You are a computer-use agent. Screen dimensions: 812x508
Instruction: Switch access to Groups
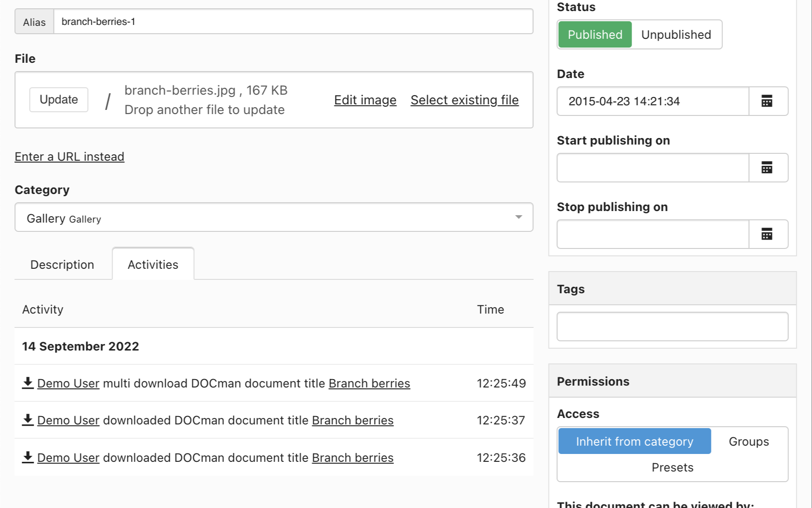[748, 441]
